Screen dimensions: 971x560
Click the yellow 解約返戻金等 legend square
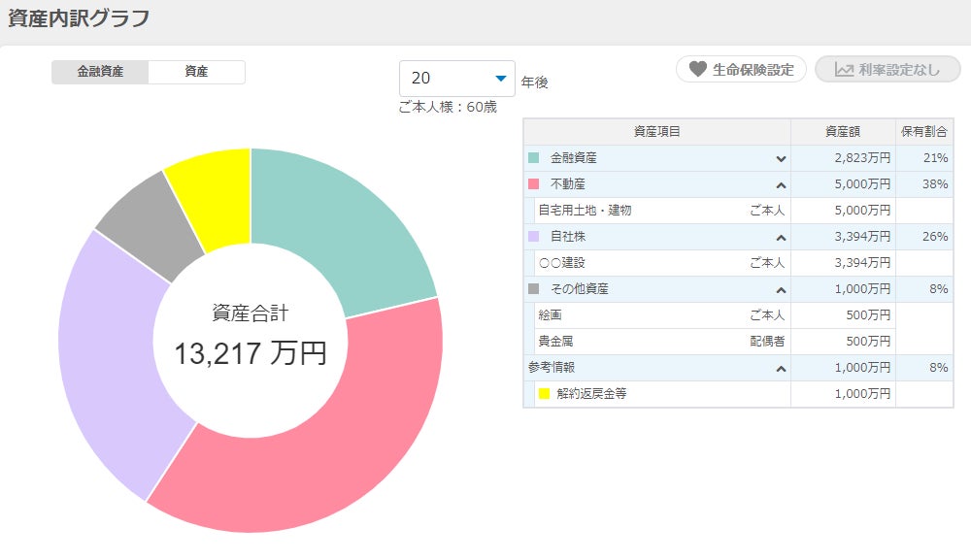pos(544,393)
